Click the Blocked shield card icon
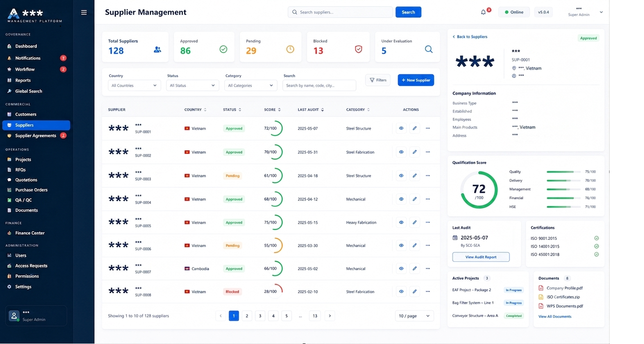The height and width of the screenshot is (344, 644). (x=358, y=49)
